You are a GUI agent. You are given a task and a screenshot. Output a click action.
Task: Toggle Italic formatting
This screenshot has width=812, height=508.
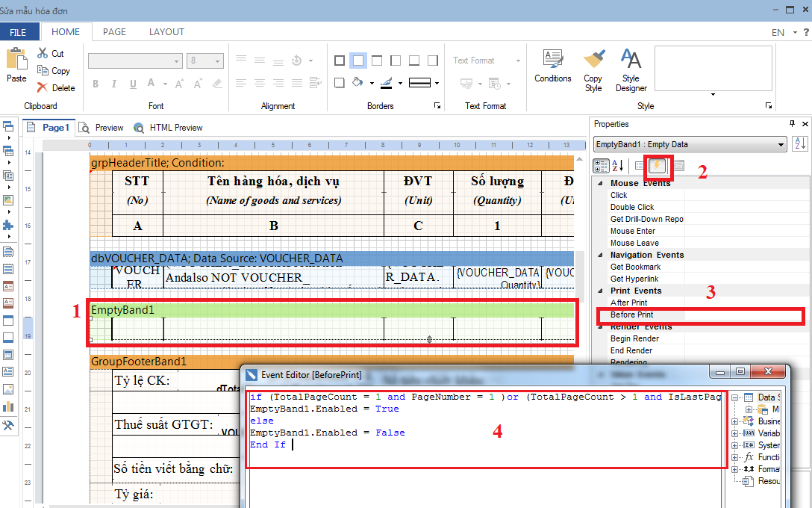tap(114, 84)
